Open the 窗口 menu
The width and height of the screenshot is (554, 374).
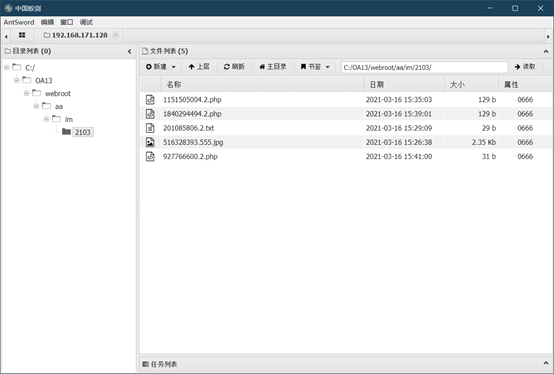[x=66, y=22]
